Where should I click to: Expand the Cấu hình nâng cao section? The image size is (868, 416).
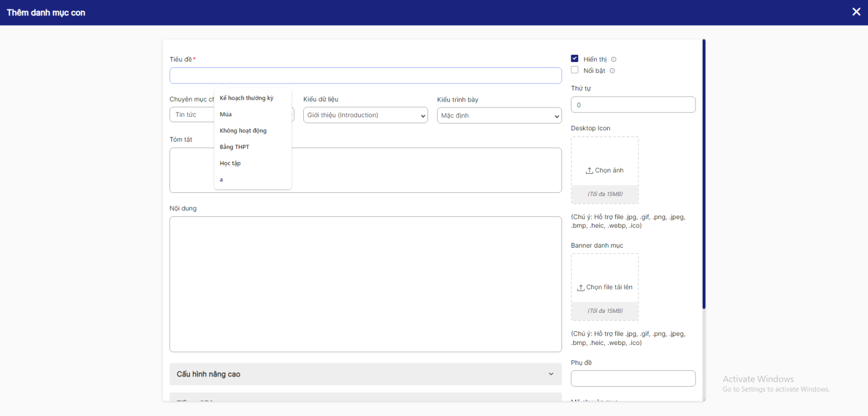(x=365, y=374)
